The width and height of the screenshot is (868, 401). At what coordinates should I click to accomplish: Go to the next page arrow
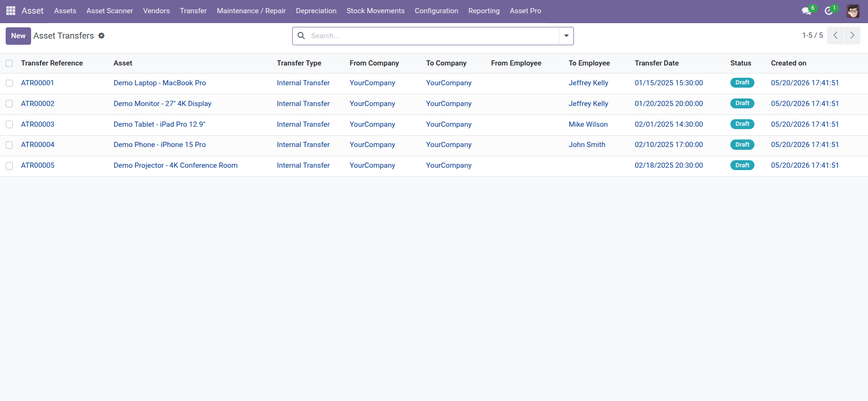click(x=852, y=35)
